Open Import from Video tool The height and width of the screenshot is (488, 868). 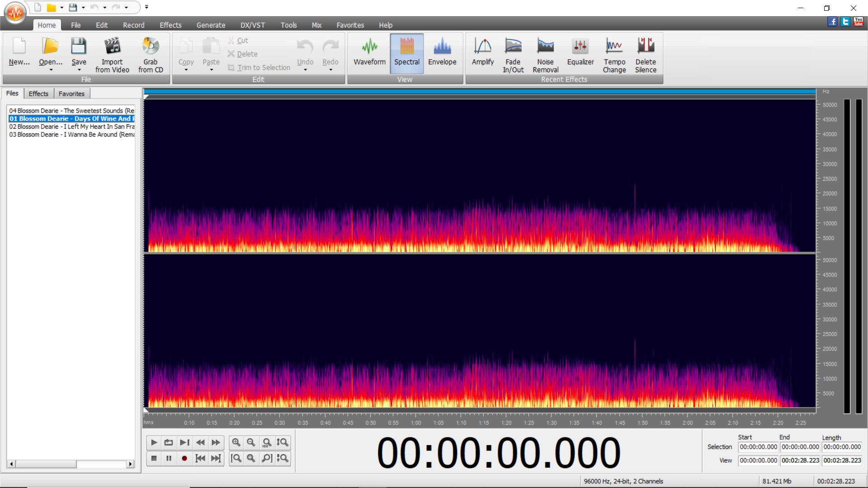click(x=112, y=54)
